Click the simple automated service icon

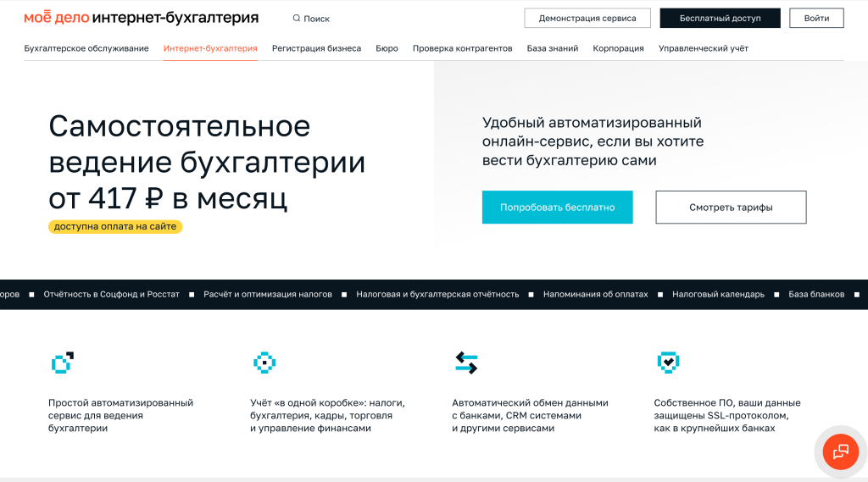coord(63,363)
